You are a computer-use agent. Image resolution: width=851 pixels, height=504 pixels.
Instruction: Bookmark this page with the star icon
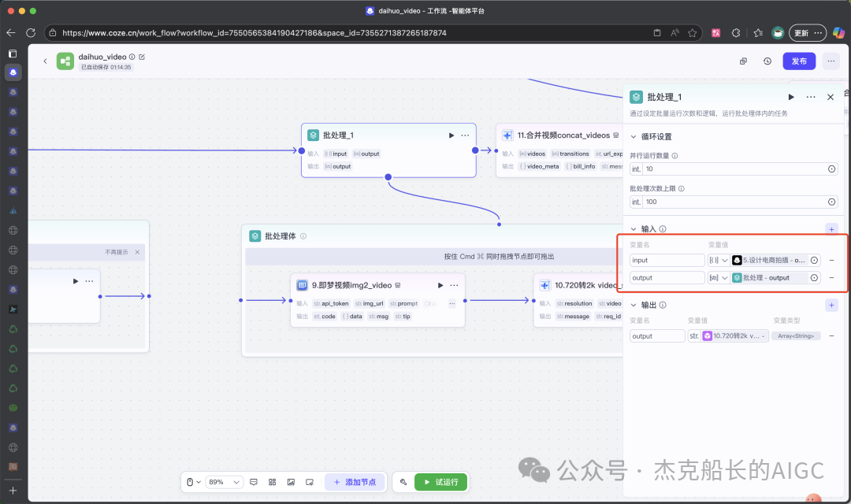(692, 32)
